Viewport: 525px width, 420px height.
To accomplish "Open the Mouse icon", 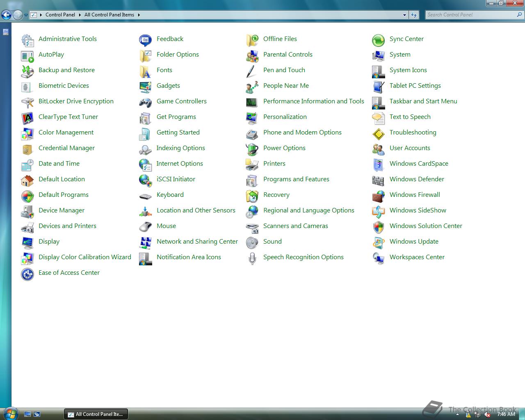I will coord(146,227).
